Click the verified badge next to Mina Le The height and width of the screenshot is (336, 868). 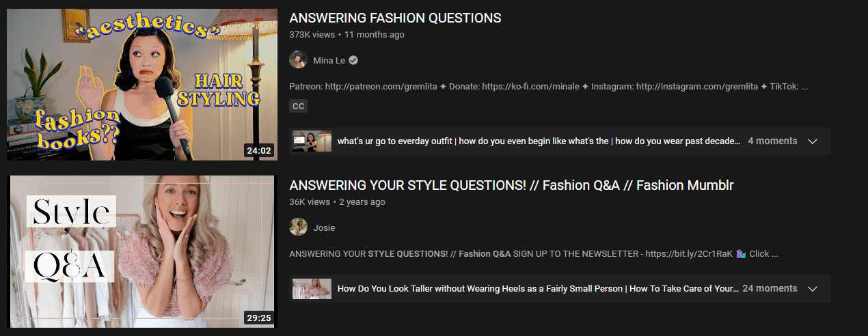coord(353,61)
